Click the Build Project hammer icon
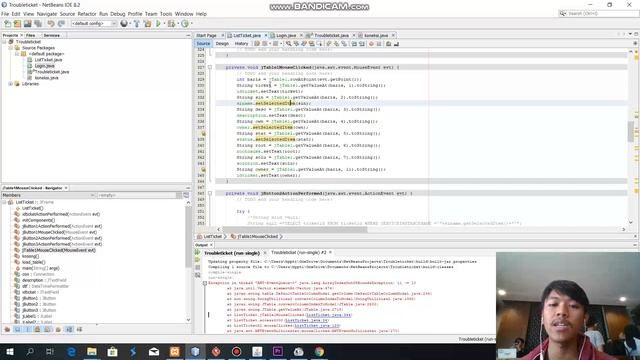 [137, 24]
